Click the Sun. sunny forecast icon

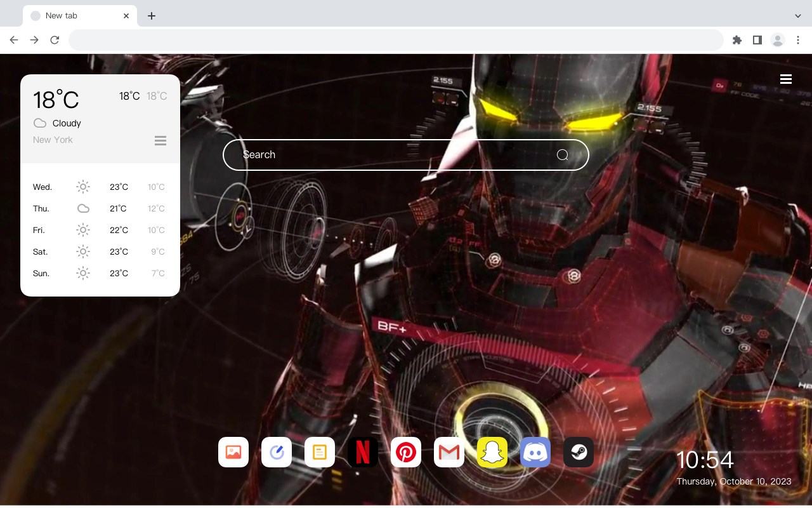point(83,273)
